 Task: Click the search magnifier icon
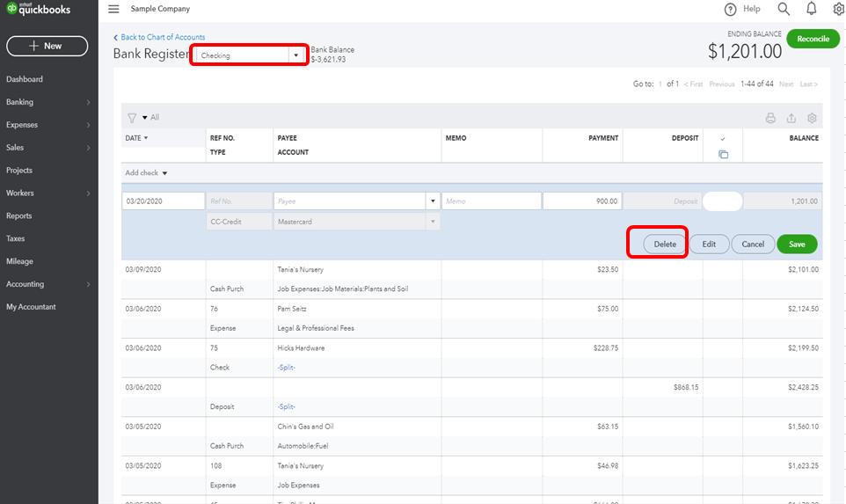[784, 9]
